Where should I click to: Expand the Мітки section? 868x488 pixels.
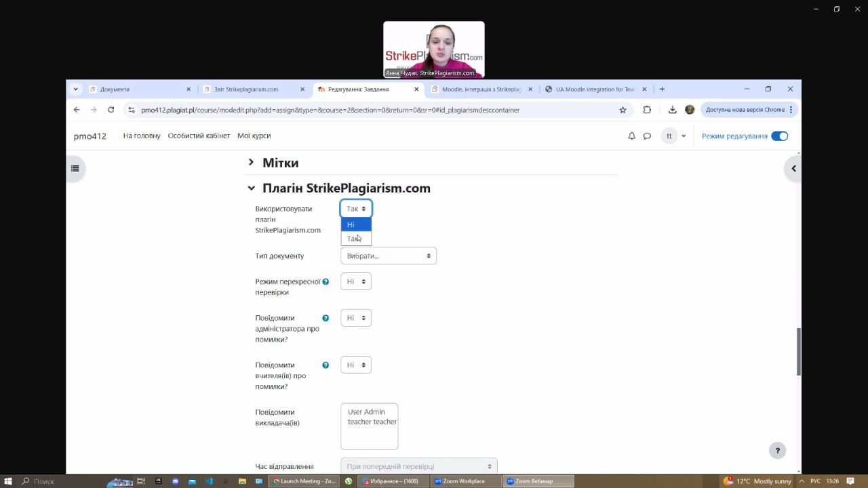(251, 163)
